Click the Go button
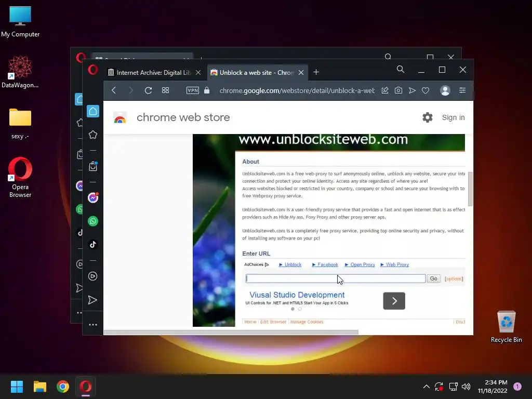Viewport: 532px width, 399px height. pyautogui.click(x=434, y=278)
